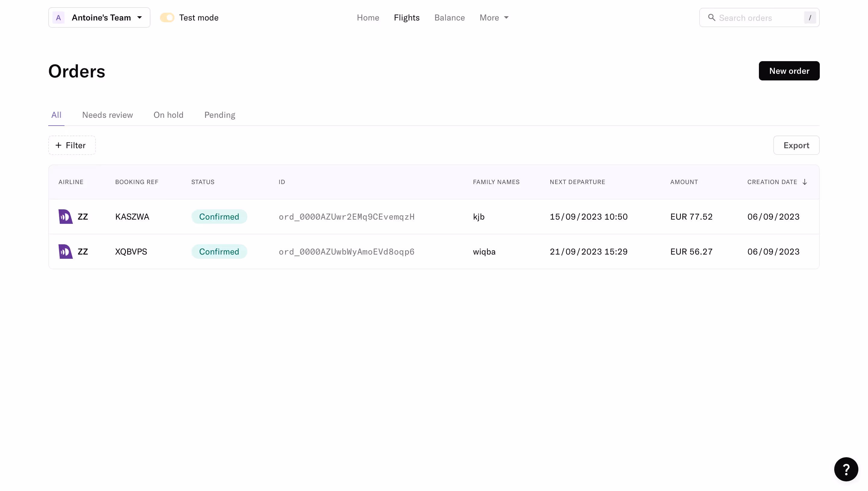Click the search magnifying glass icon

point(712,17)
